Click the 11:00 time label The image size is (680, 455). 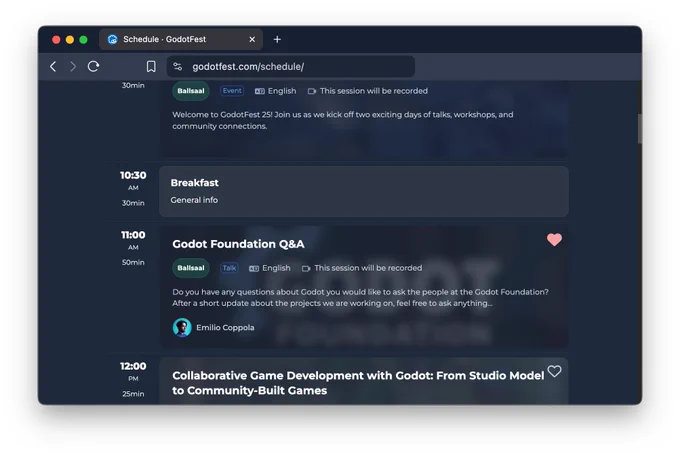[133, 235]
